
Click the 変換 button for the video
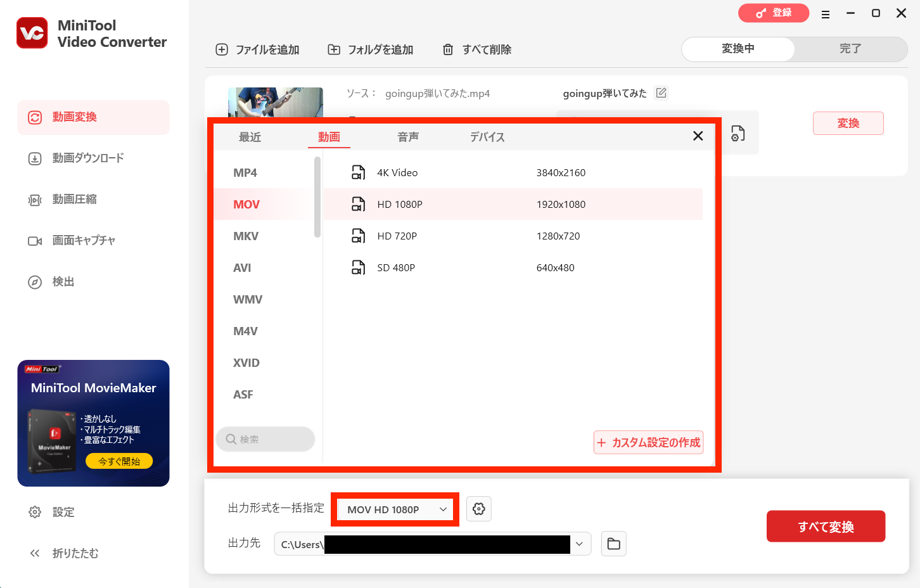coord(848,123)
